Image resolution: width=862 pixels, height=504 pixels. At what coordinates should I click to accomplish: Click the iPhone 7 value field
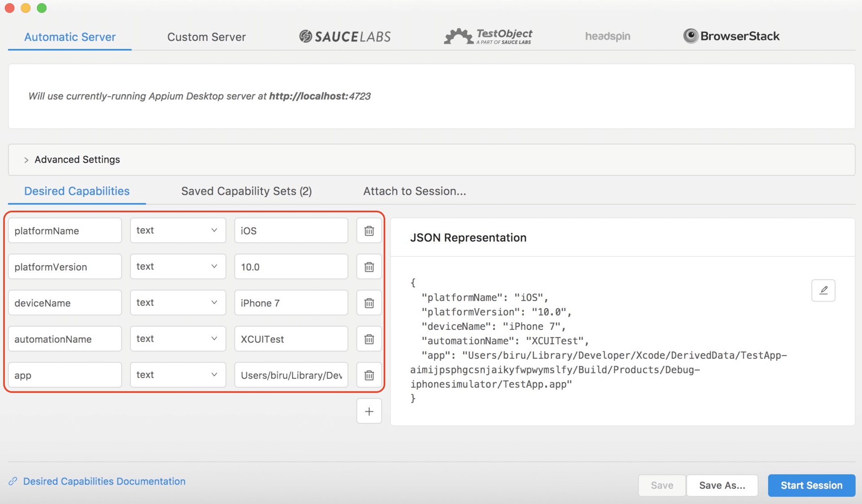(291, 303)
